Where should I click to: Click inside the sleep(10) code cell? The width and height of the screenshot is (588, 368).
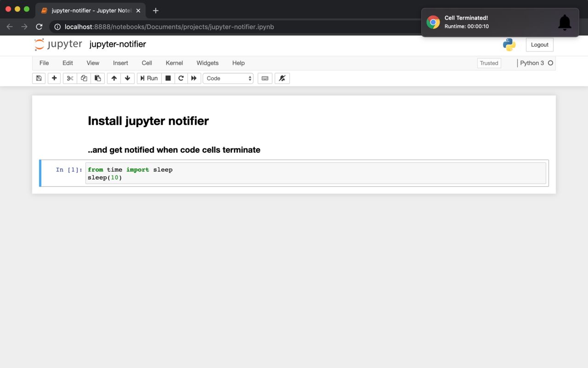pos(316,173)
